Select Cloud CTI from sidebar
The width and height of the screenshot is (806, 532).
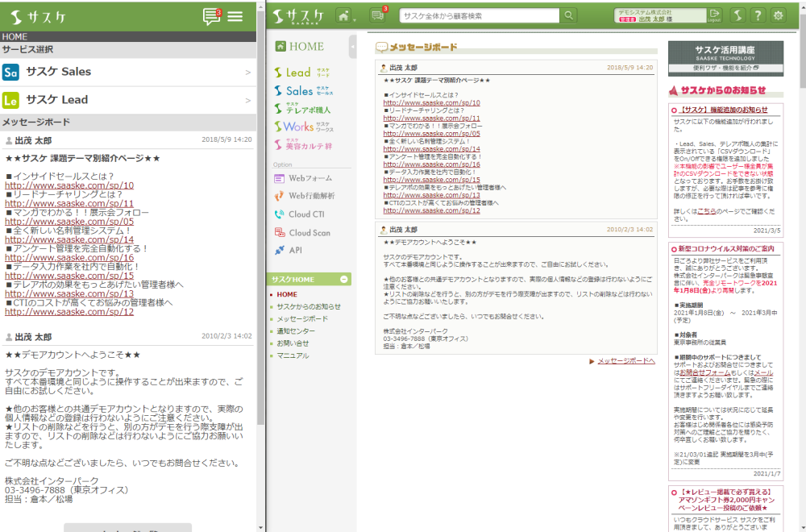tap(306, 214)
